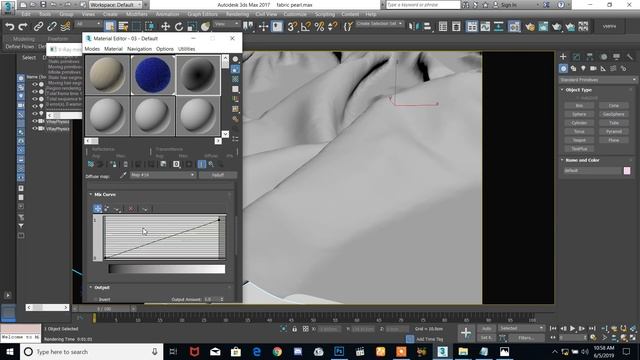The width and height of the screenshot is (640, 360).
Task: Open reference coordinate View dropdown
Action: [227, 24]
